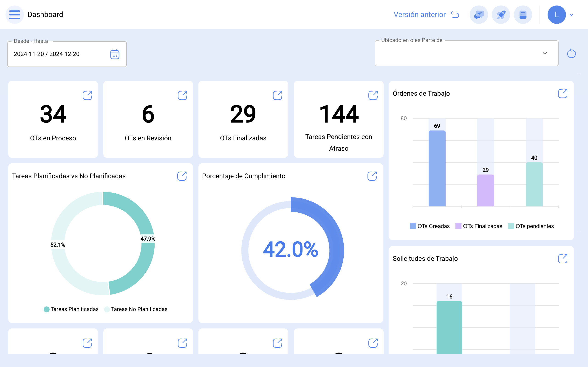Screen dimensions: 588x367
Task: Click the L user avatar
Action: pyautogui.click(x=556, y=15)
